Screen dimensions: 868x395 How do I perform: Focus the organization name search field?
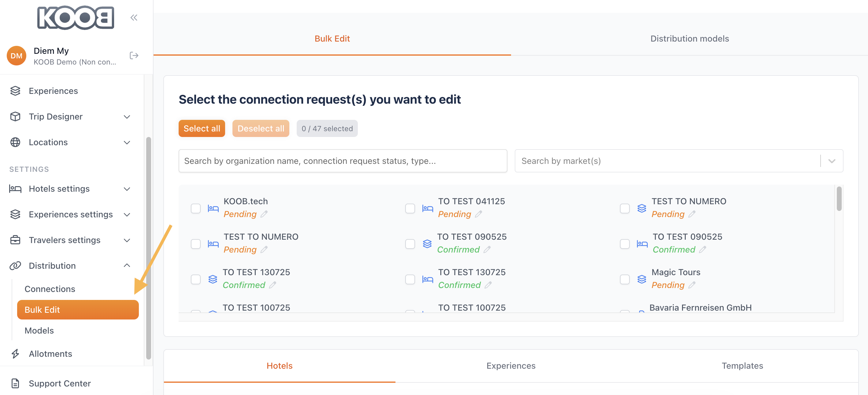tap(343, 161)
